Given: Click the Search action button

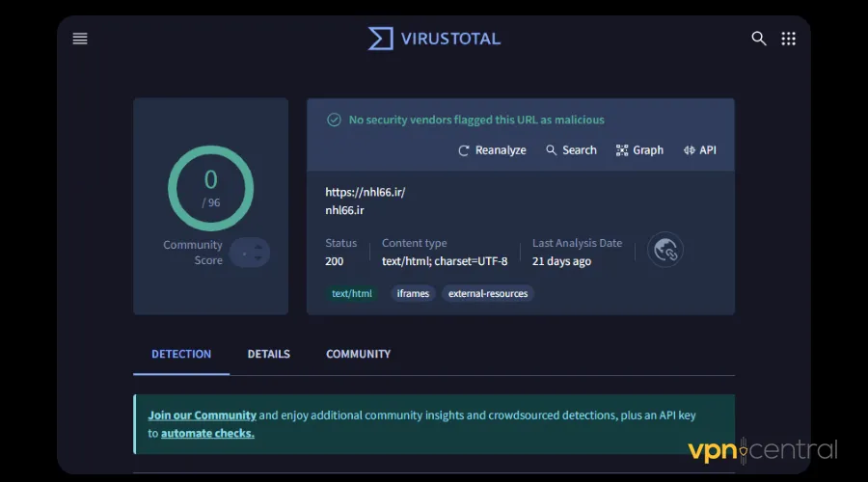Looking at the screenshot, I should pyautogui.click(x=571, y=150).
